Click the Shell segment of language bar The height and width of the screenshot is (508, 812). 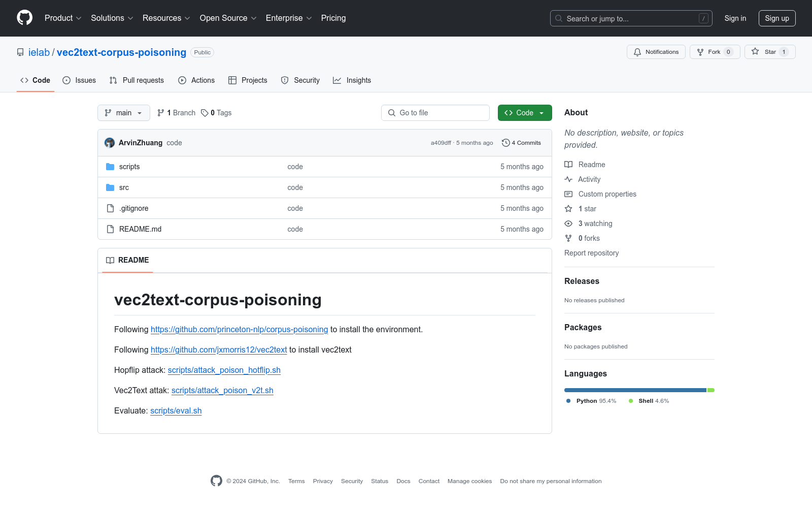pyautogui.click(x=711, y=390)
